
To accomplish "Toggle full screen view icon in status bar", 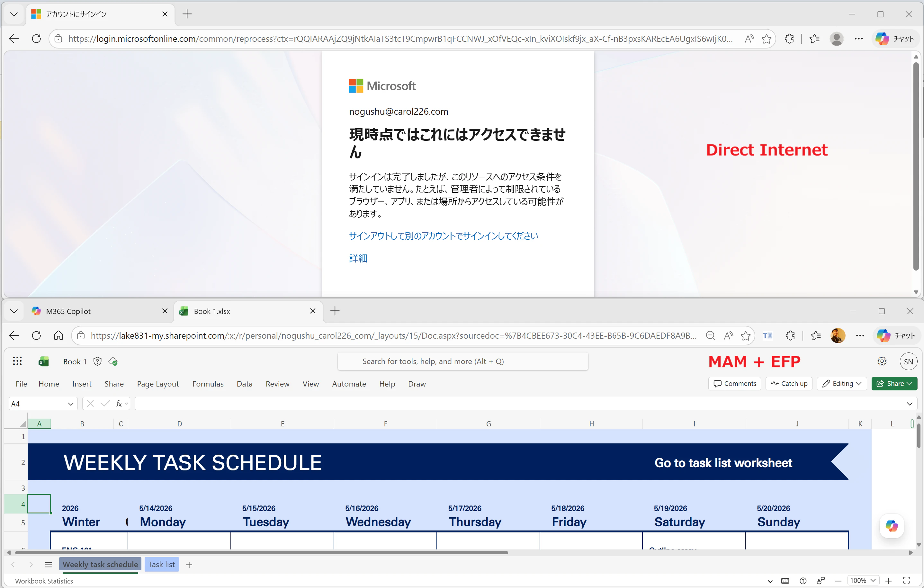I will pyautogui.click(x=906, y=580).
